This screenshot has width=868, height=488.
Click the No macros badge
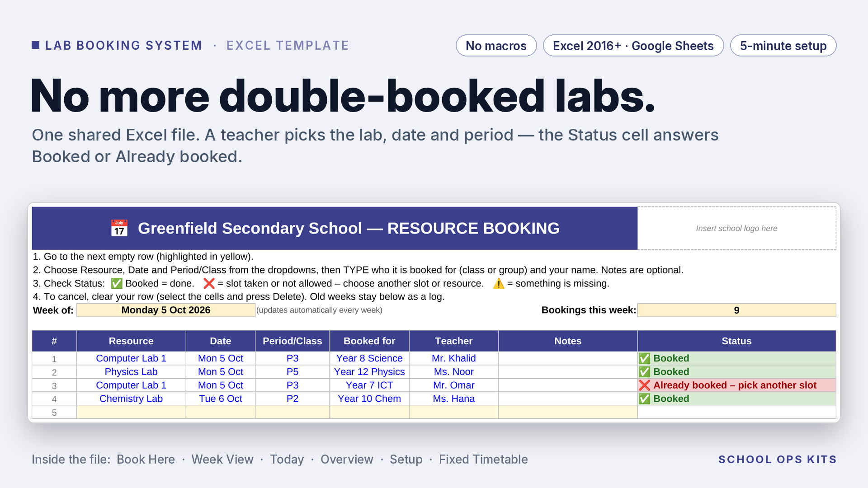pyautogui.click(x=496, y=46)
